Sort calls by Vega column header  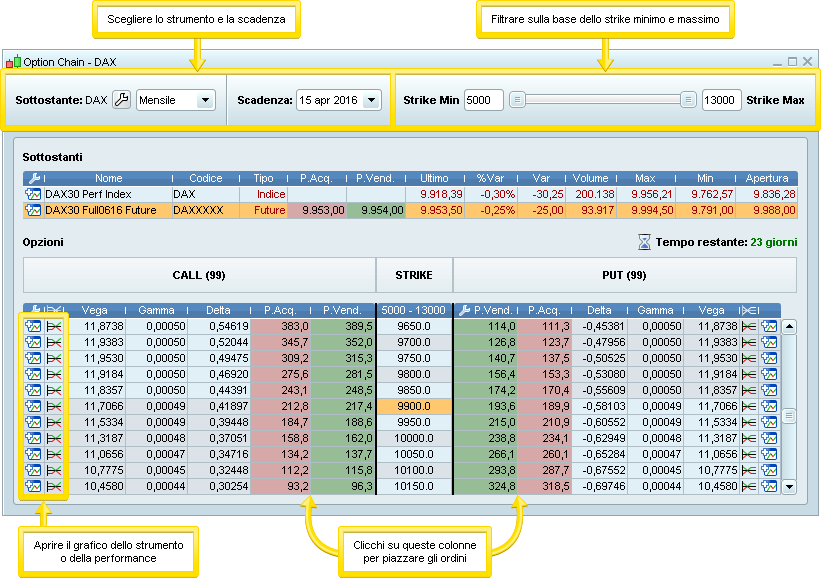coord(95,310)
